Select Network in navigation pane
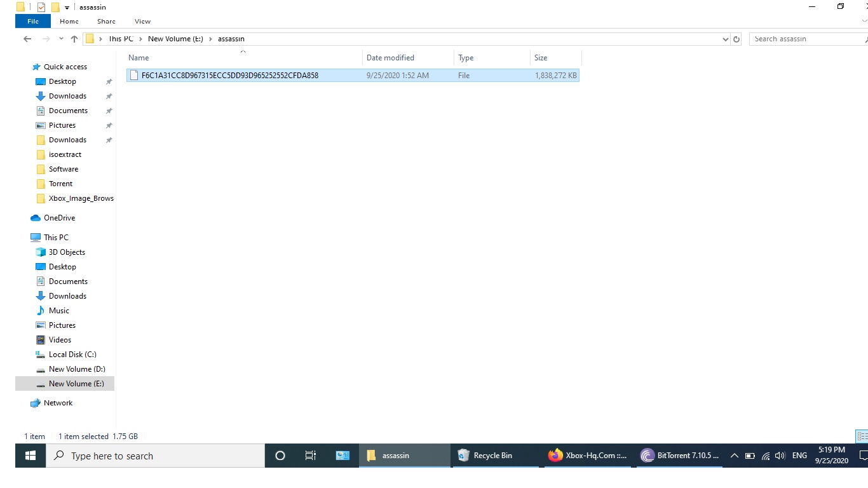Image resolution: width=868 pixels, height=488 pixels. (58, 403)
